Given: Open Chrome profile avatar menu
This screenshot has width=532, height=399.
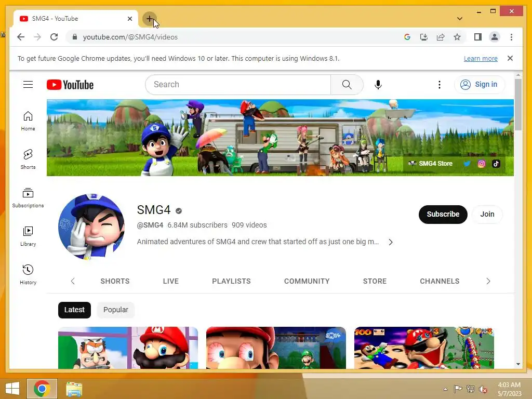Looking at the screenshot, I should click(495, 37).
